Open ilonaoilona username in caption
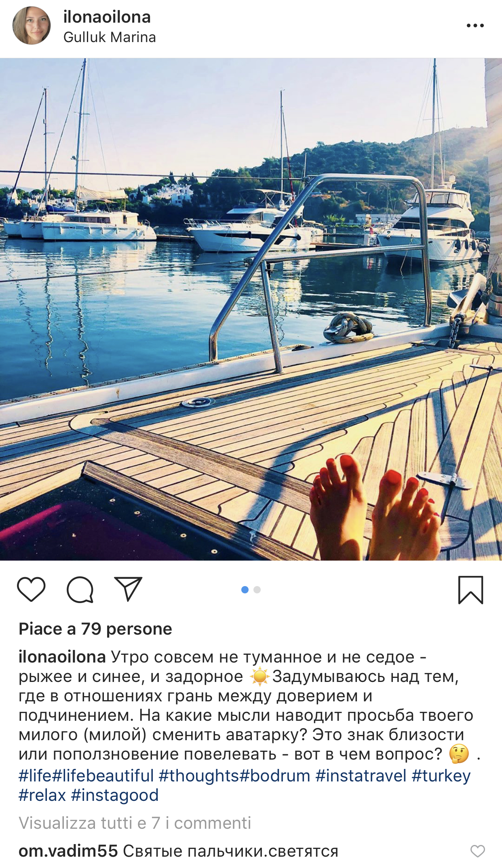This screenshot has width=502, height=868. click(x=62, y=657)
